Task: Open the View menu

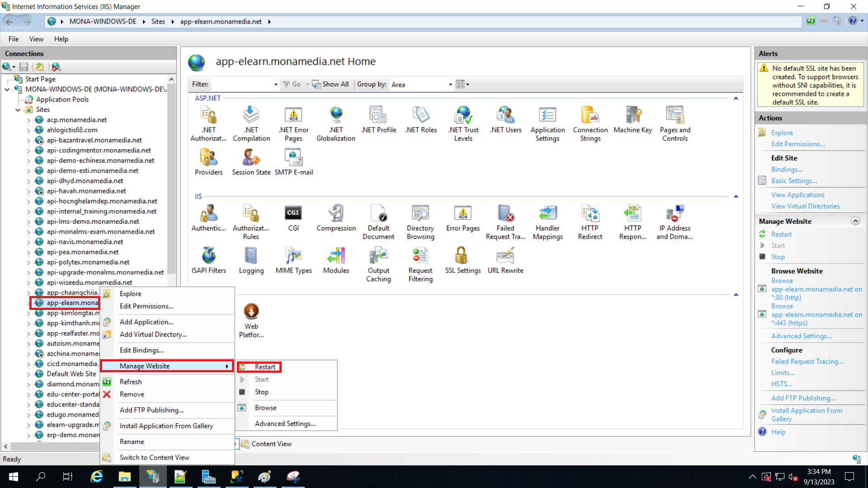Action: pos(36,39)
